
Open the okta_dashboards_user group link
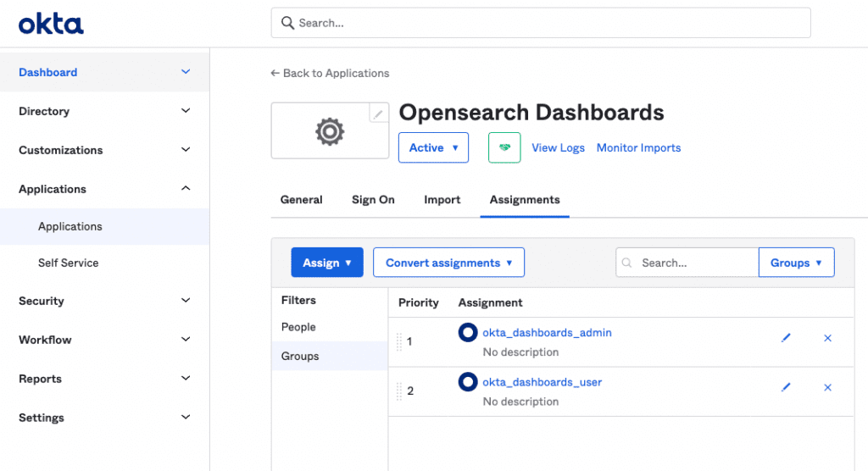(542, 382)
